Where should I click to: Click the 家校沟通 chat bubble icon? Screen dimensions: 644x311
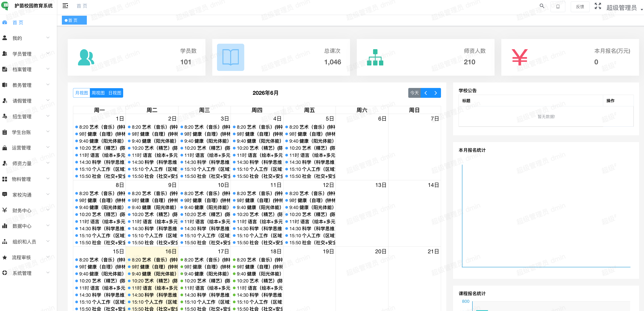[5, 194]
